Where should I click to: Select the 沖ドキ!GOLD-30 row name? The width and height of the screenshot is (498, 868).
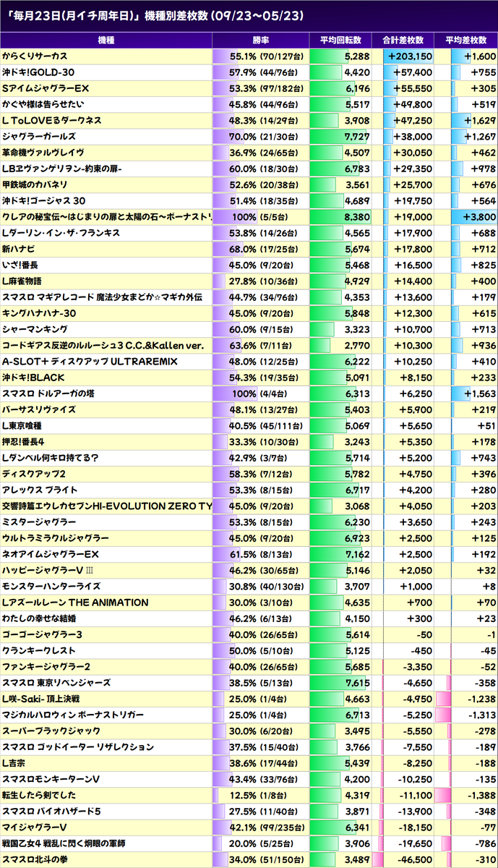tap(38, 72)
